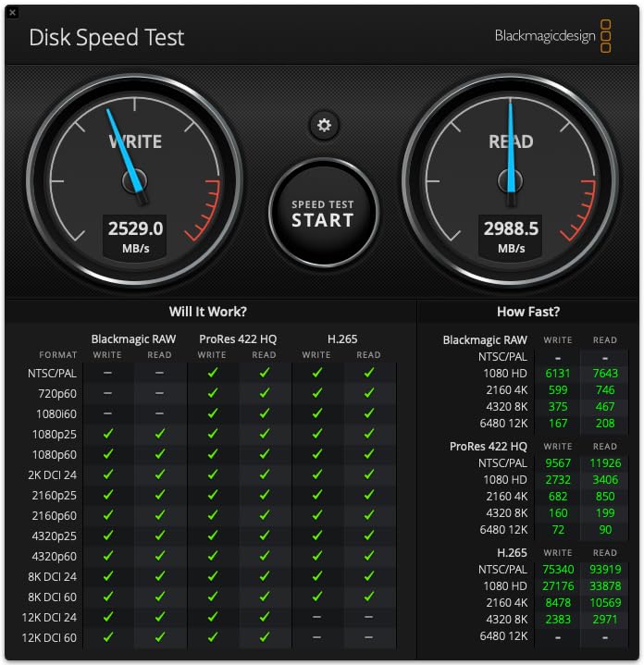Click Blackmagic RAW write checkmark for 4320p60
Screen dimensions: 644x665
(108, 556)
